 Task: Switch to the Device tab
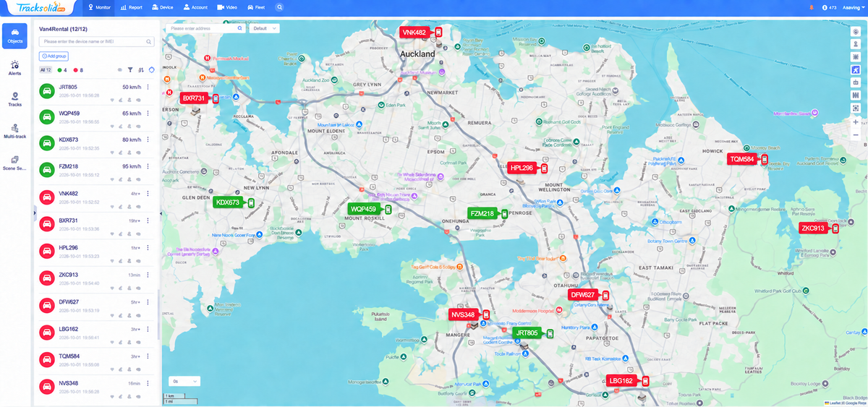pyautogui.click(x=163, y=7)
